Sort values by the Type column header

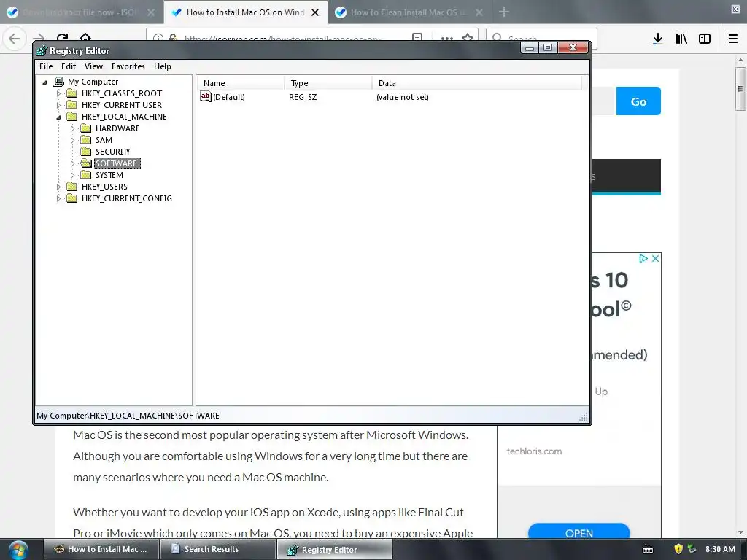pos(328,83)
